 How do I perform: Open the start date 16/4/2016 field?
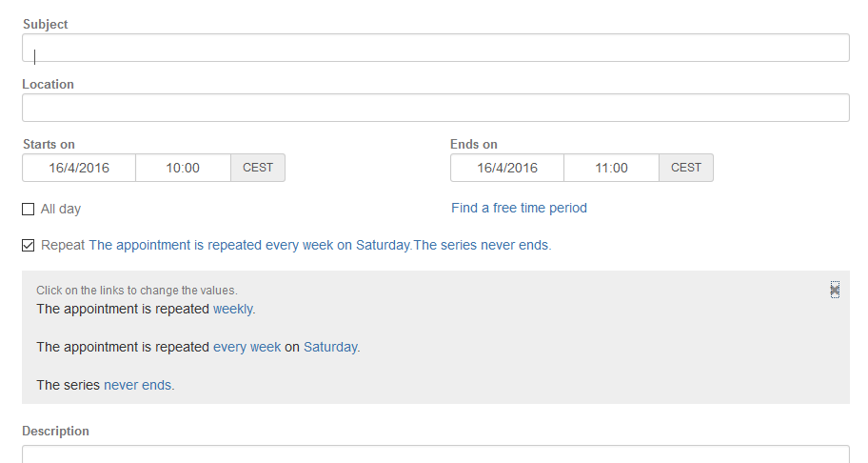(x=79, y=168)
